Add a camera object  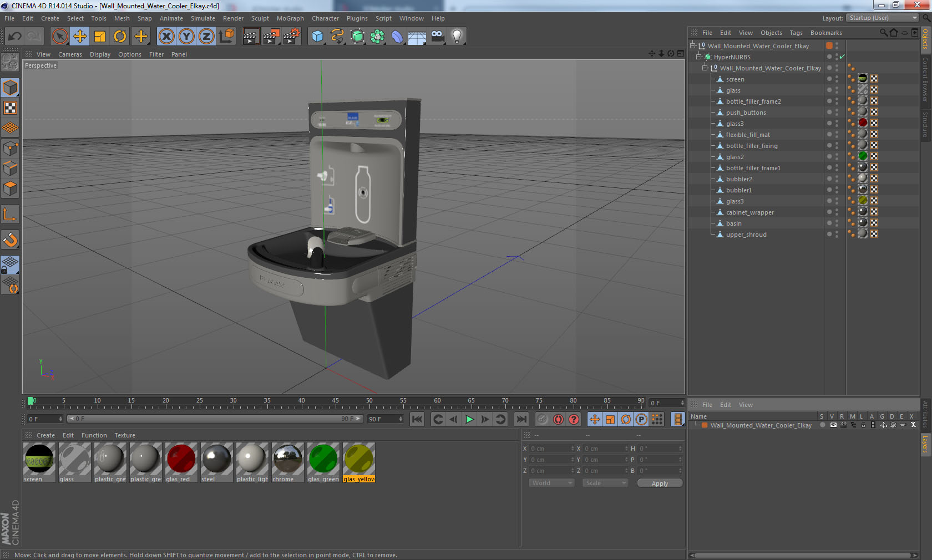[437, 37]
